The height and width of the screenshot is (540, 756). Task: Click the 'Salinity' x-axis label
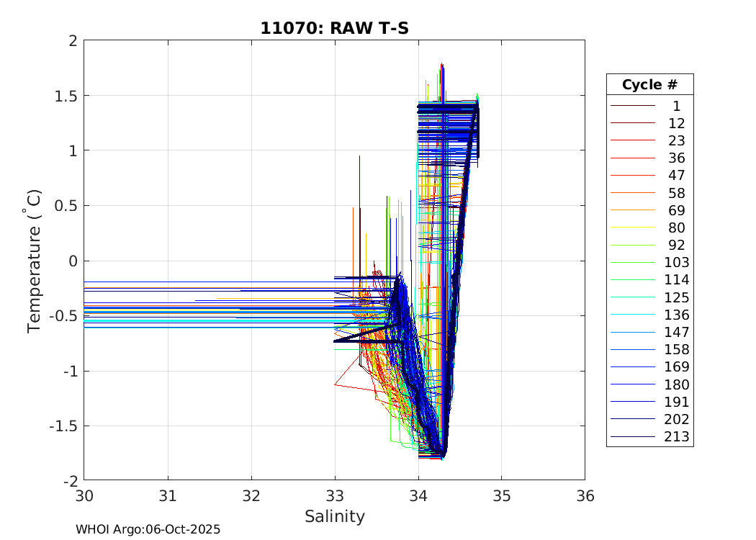pyautogui.click(x=334, y=516)
